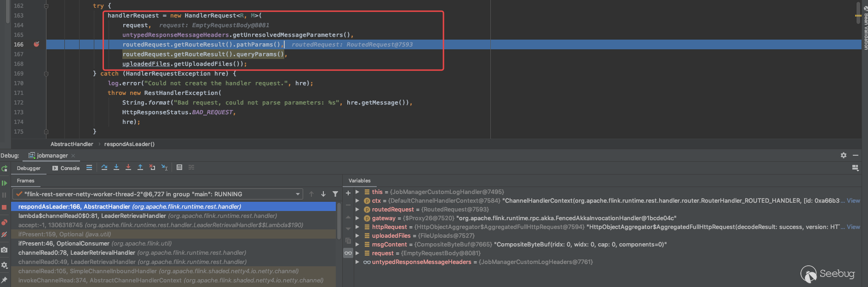Click the View link for ctx variable
This screenshot has height=287, width=868.
(853, 201)
